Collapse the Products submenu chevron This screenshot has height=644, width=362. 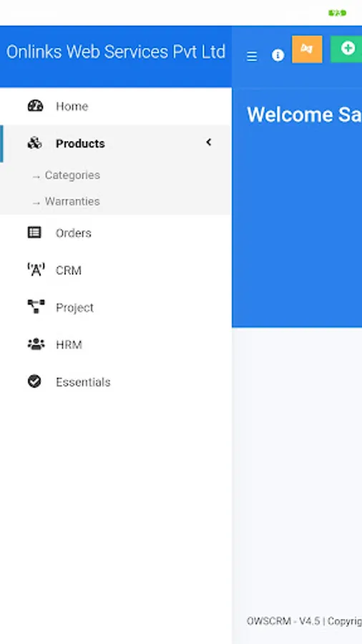click(208, 142)
